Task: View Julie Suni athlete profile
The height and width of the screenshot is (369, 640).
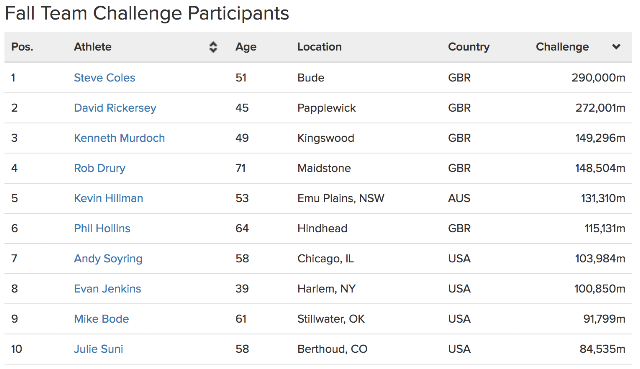Action: [x=98, y=349]
